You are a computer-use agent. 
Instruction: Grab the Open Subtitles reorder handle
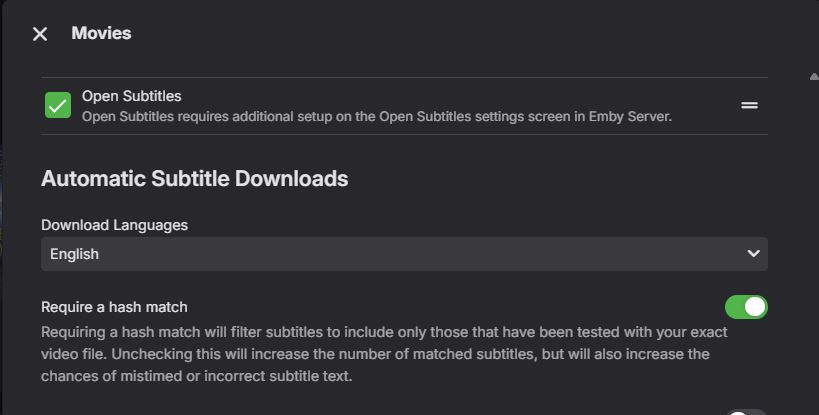[x=749, y=105]
